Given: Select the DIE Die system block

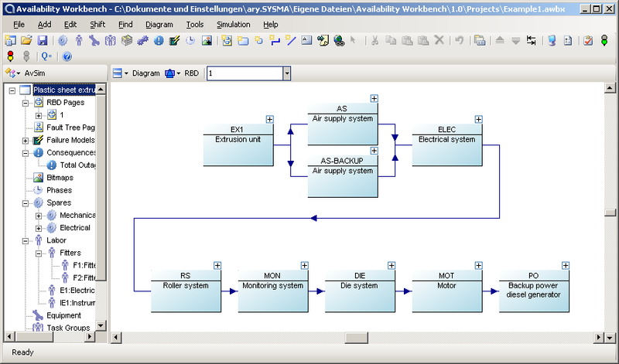Looking at the screenshot, I should [360, 291].
